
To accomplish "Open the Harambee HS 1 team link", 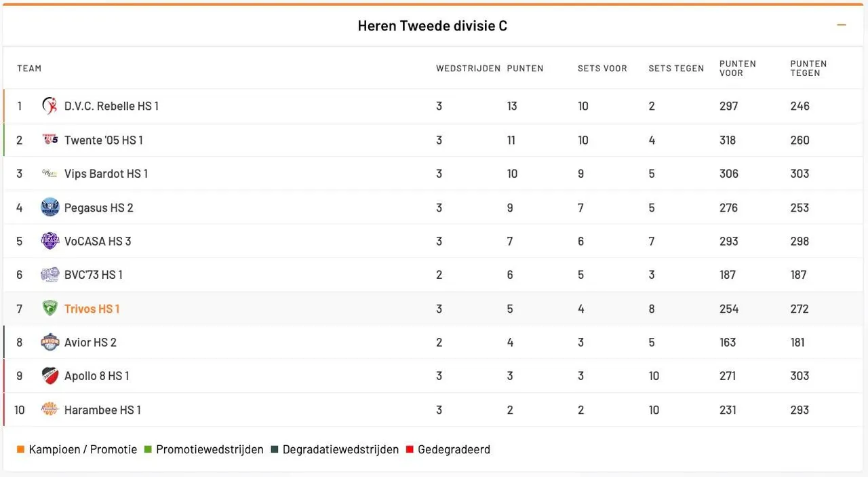I will (102, 410).
